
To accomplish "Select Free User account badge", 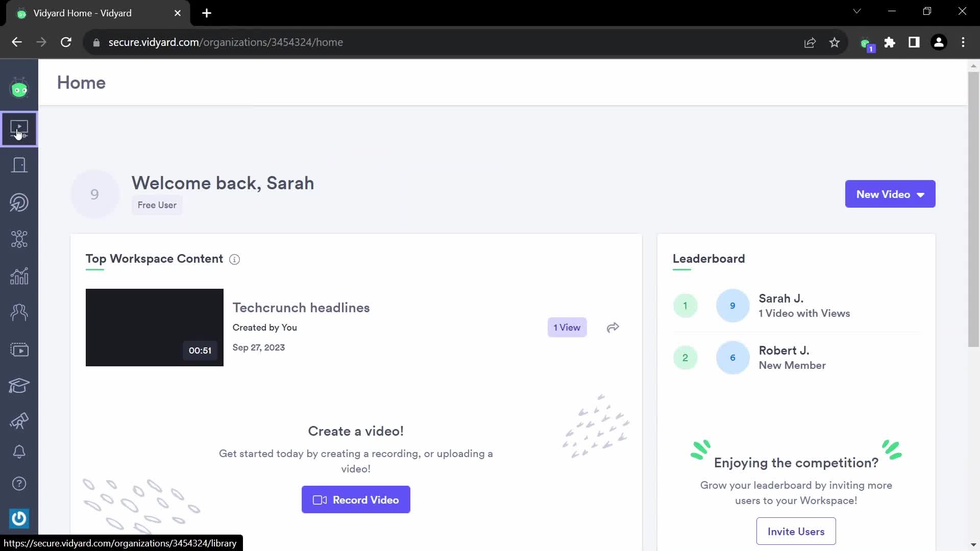I will click(x=157, y=205).
